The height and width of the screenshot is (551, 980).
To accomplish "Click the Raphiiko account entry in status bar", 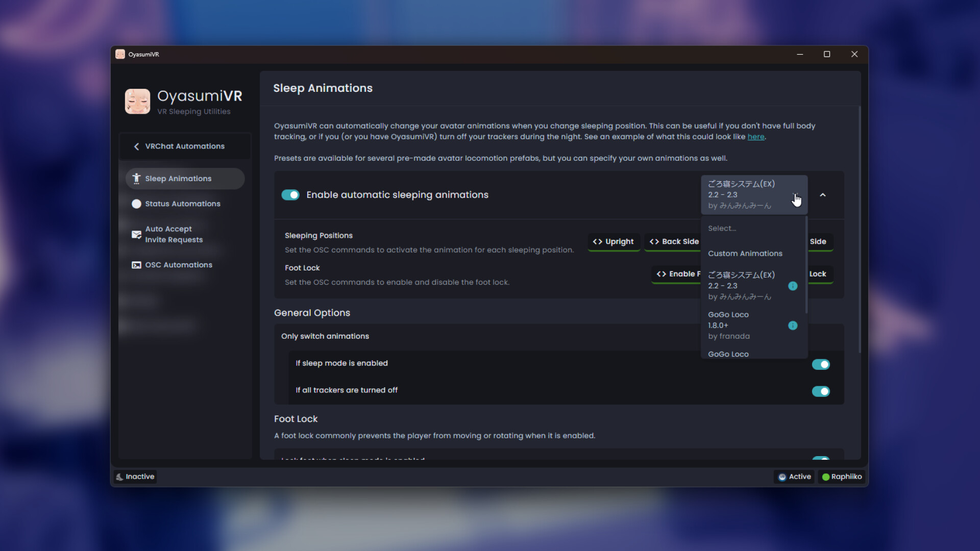I will [x=842, y=477].
